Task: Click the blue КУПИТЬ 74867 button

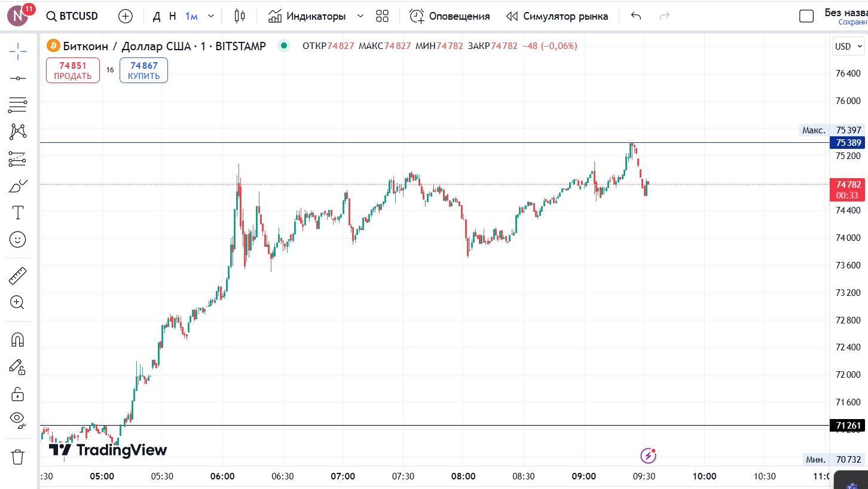Action: [x=143, y=71]
